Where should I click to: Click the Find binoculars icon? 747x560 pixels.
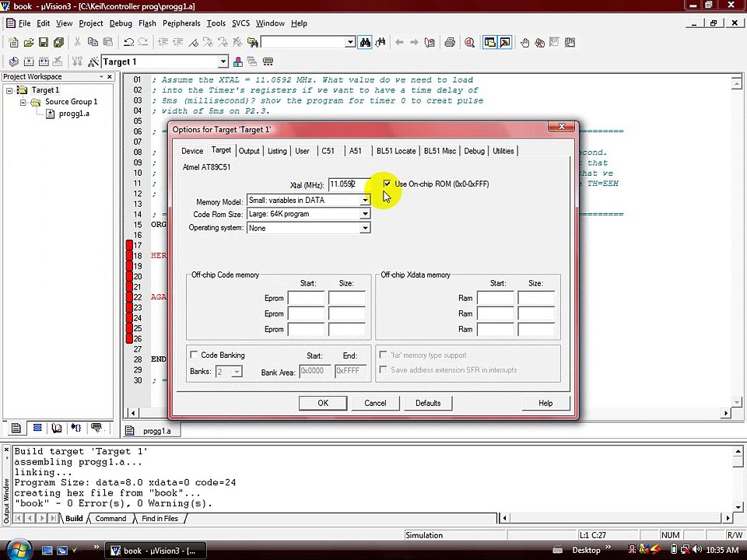coord(365,42)
